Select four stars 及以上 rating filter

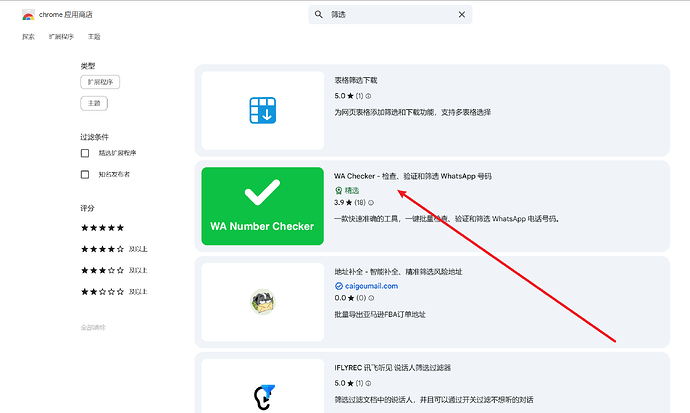coord(114,249)
